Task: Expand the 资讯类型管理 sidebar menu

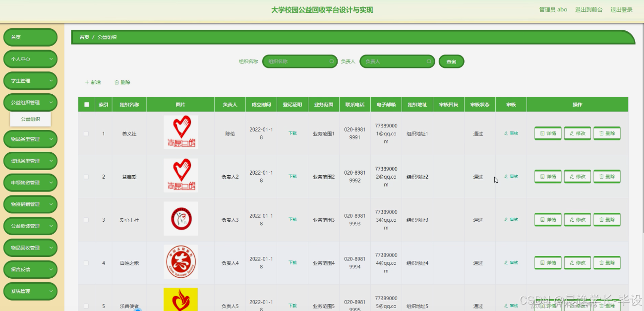Action: [30, 161]
